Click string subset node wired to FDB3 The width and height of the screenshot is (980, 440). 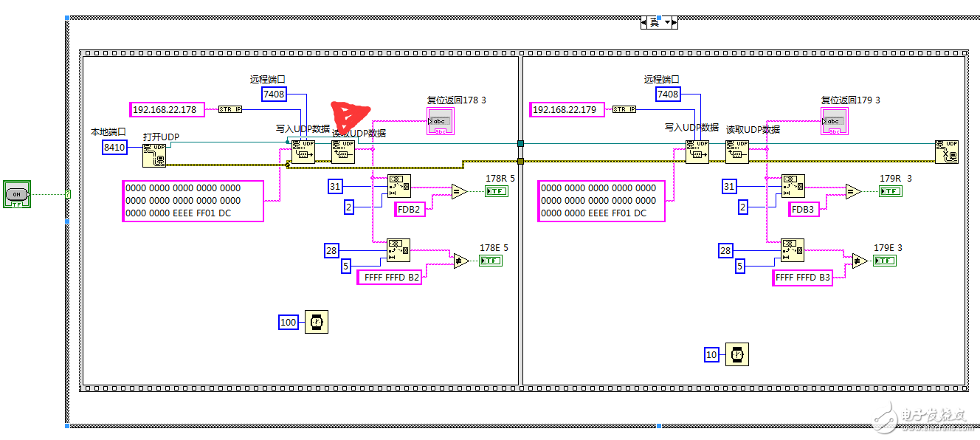pos(793,187)
